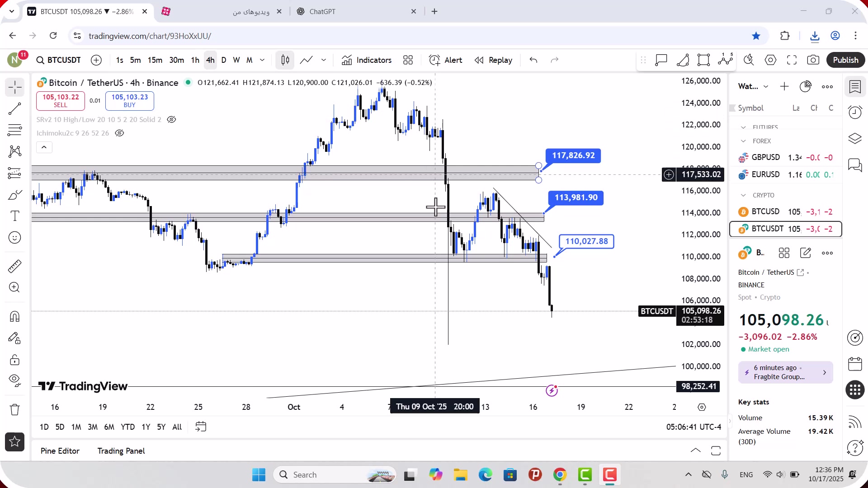Screen dimensions: 868x488
Task: Open the BTCUSDT symbol search
Action: coord(58,60)
